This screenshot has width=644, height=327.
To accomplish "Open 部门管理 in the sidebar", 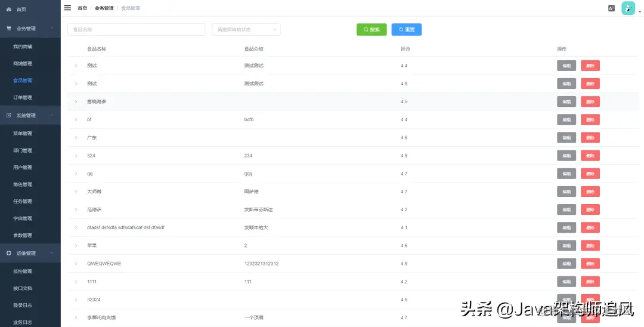I will (23, 151).
